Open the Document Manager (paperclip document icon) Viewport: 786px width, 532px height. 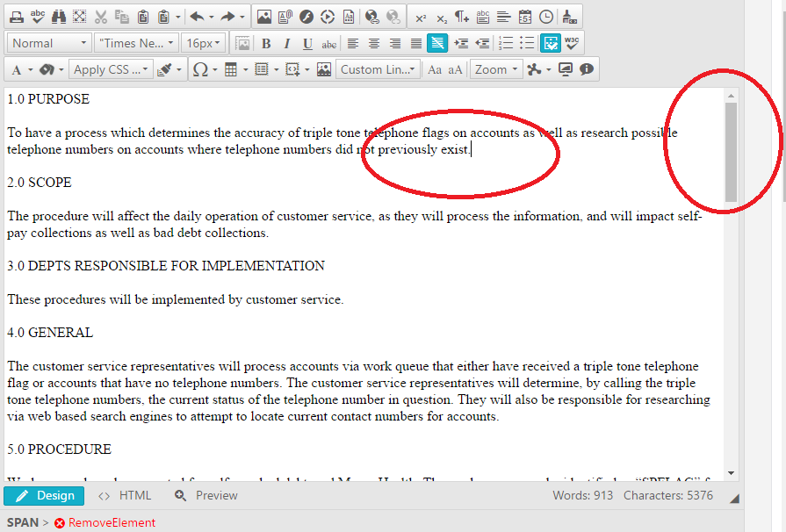tap(285, 17)
